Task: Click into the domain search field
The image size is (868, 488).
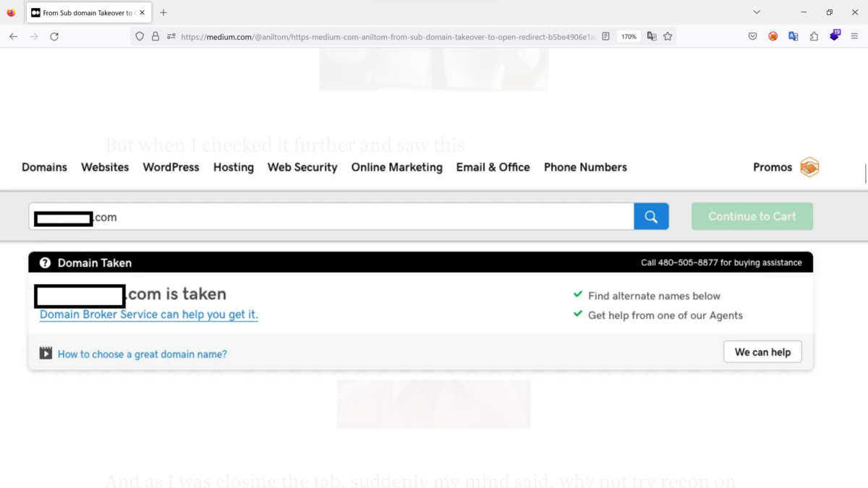Action: (x=331, y=216)
